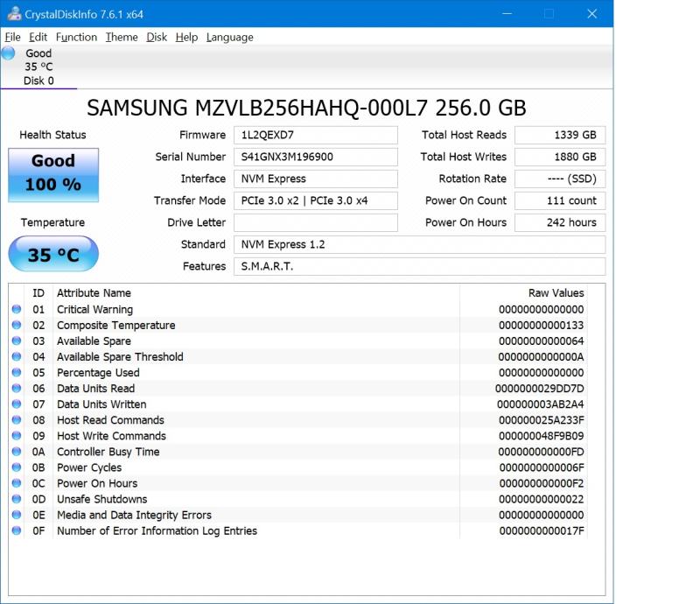Click status dot beside Percentage Used
700x604 pixels.
[x=17, y=373]
